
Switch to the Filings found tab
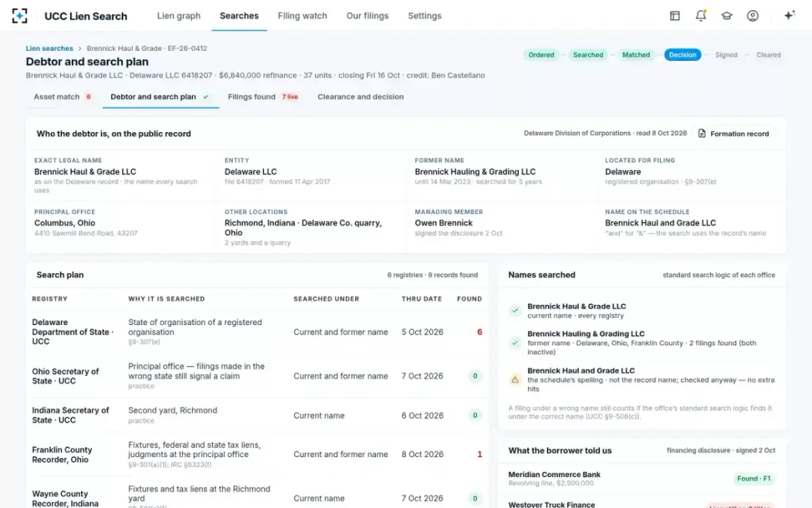click(263, 97)
